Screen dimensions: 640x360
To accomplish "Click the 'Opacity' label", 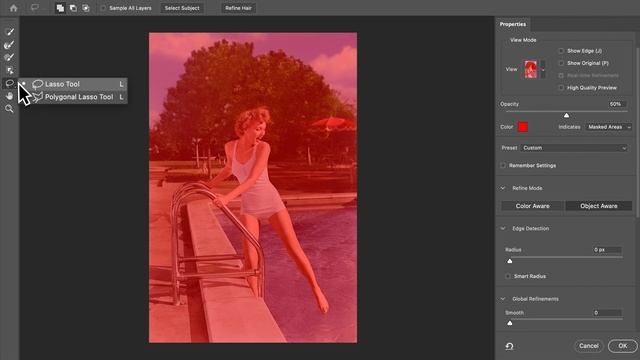I will [x=509, y=104].
